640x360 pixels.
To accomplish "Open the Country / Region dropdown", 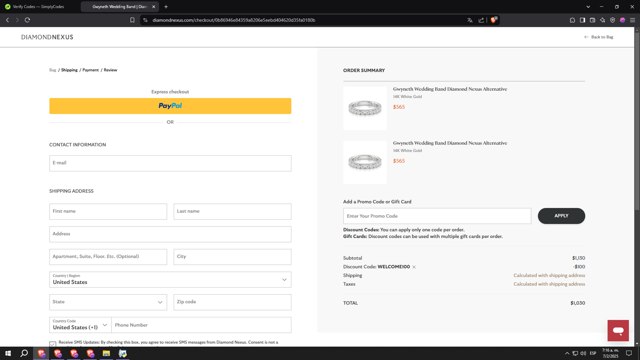I will tap(170, 280).
